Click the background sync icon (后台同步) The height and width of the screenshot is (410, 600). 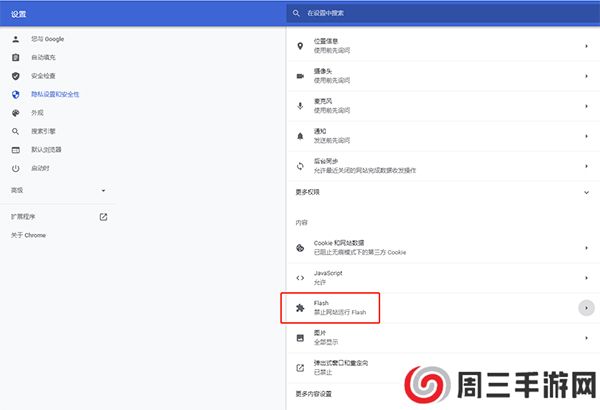click(x=299, y=165)
